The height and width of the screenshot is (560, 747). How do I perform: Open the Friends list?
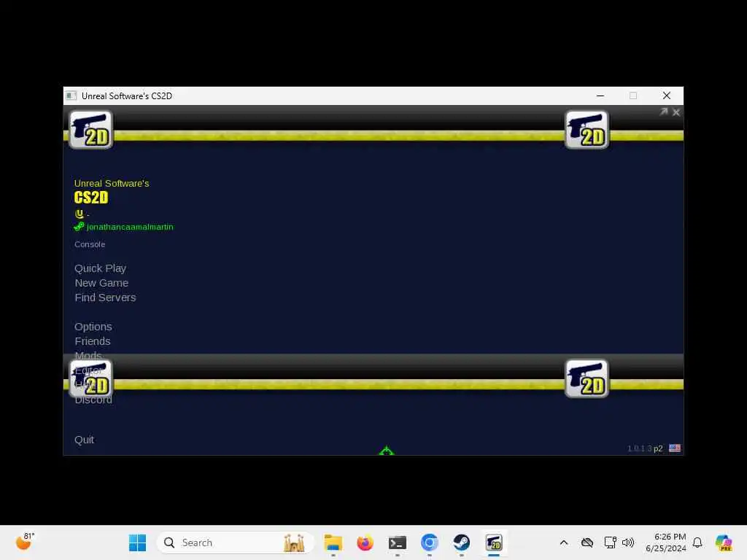pos(93,341)
